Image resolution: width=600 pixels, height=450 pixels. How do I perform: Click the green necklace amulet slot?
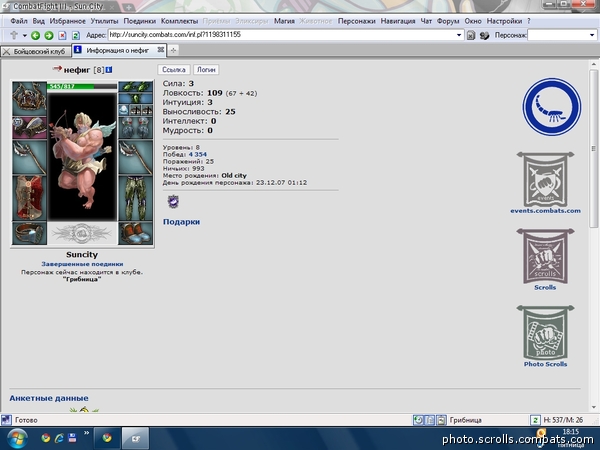[x=135, y=98]
